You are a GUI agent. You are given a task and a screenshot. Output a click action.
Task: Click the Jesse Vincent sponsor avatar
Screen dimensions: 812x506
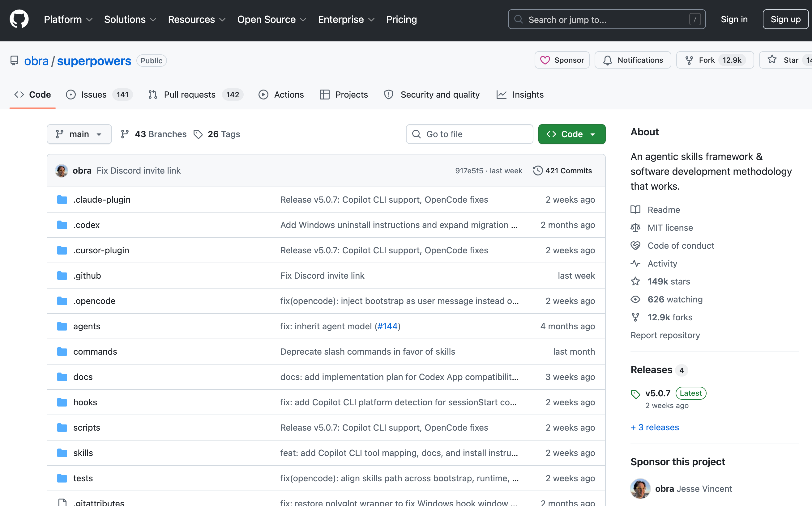(640, 489)
